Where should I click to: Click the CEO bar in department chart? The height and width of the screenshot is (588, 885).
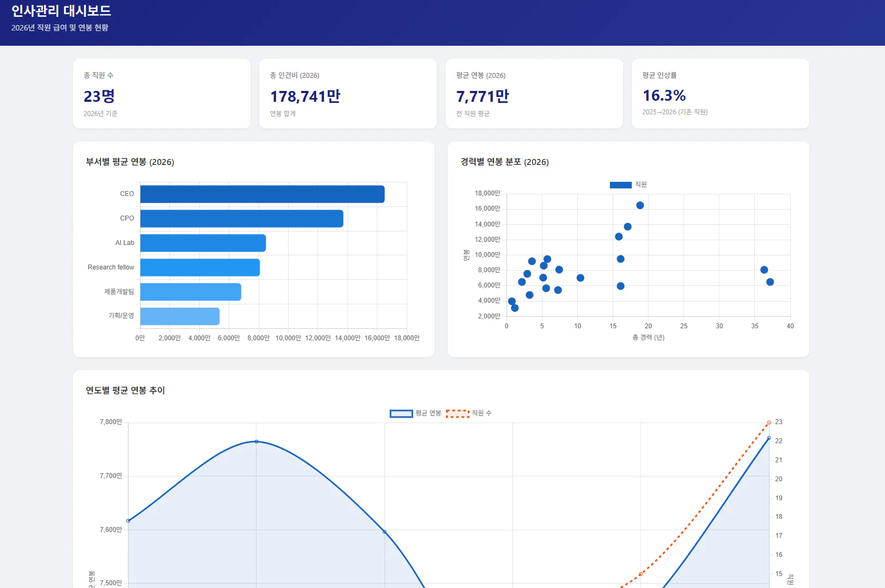pos(263,194)
